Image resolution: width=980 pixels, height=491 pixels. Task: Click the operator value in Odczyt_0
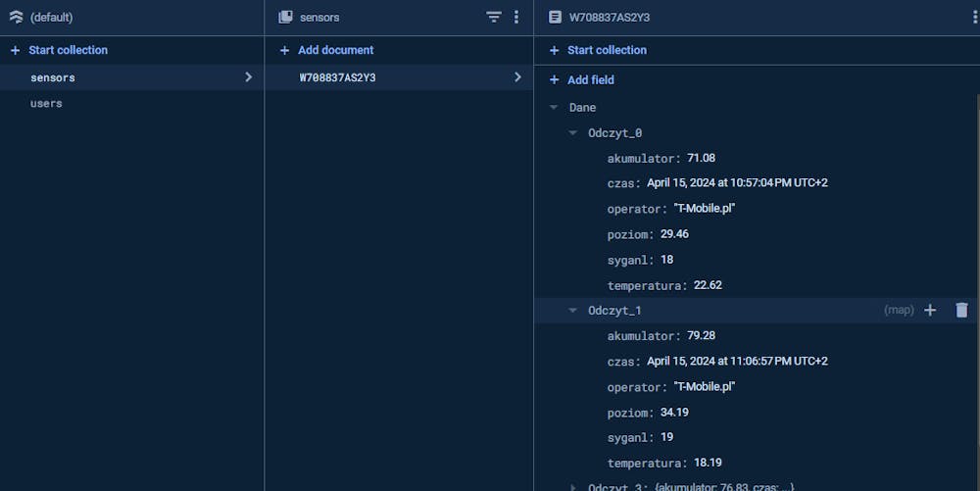tap(705, 208)
